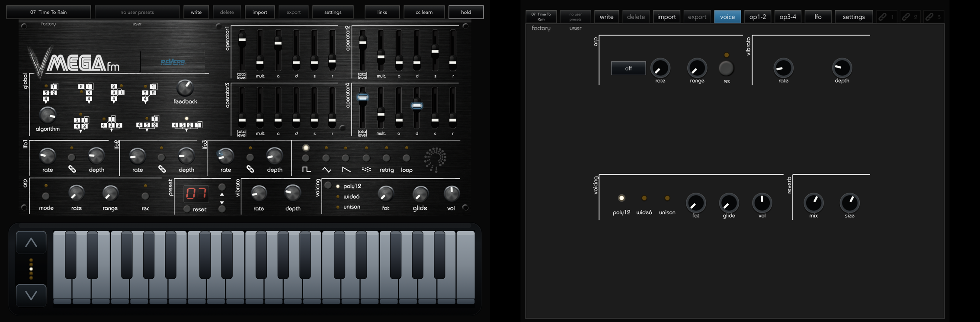Click write in the right panel

point(606,17)
